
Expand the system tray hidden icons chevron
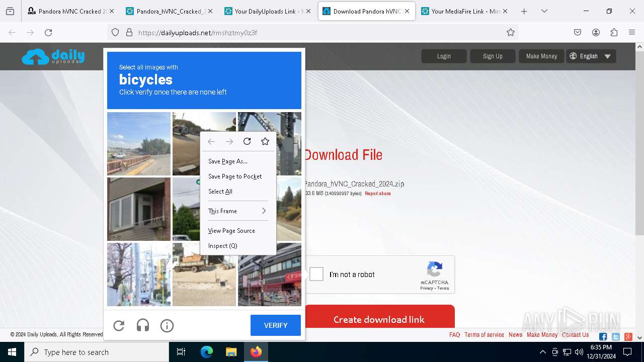[x=542, y=352]
